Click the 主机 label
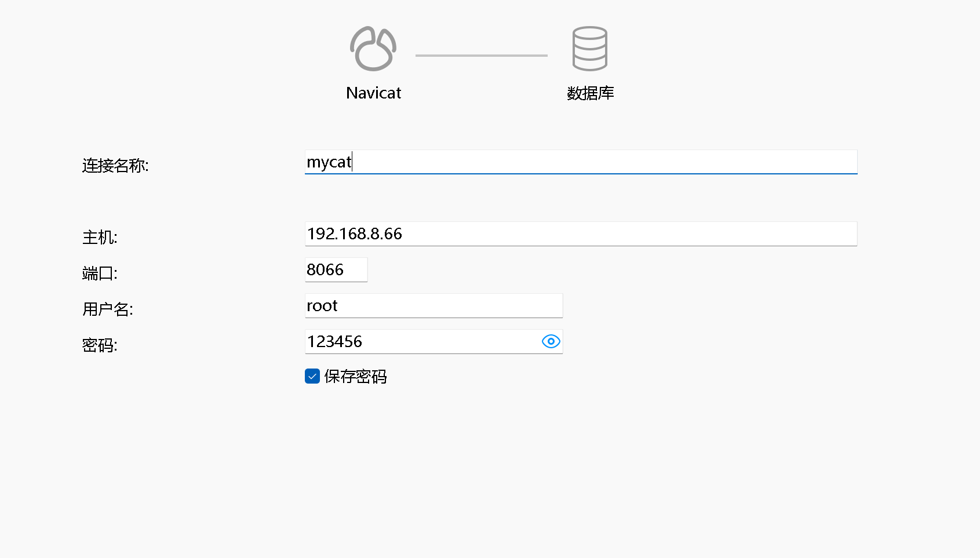 pyautogui.click(x=100, y=238)
